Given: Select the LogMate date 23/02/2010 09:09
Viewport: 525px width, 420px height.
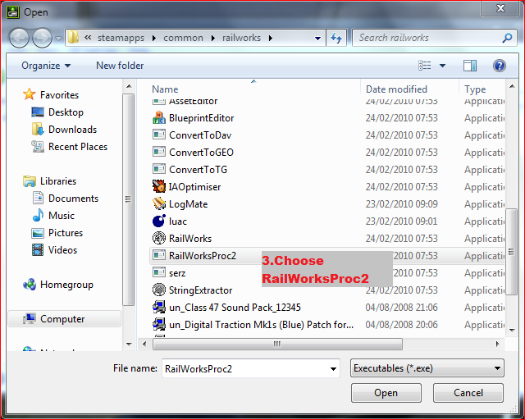Looking at the screenshot, I should pos(401,204).
